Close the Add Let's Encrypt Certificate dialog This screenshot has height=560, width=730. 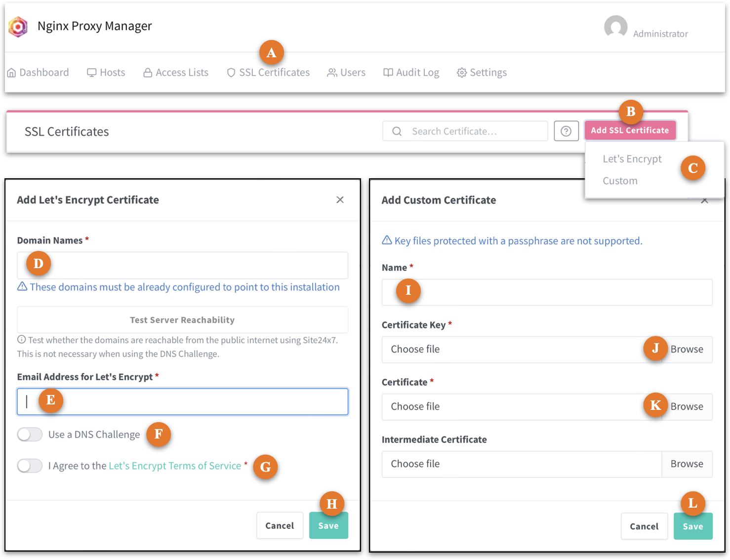(x=340, y=200)
